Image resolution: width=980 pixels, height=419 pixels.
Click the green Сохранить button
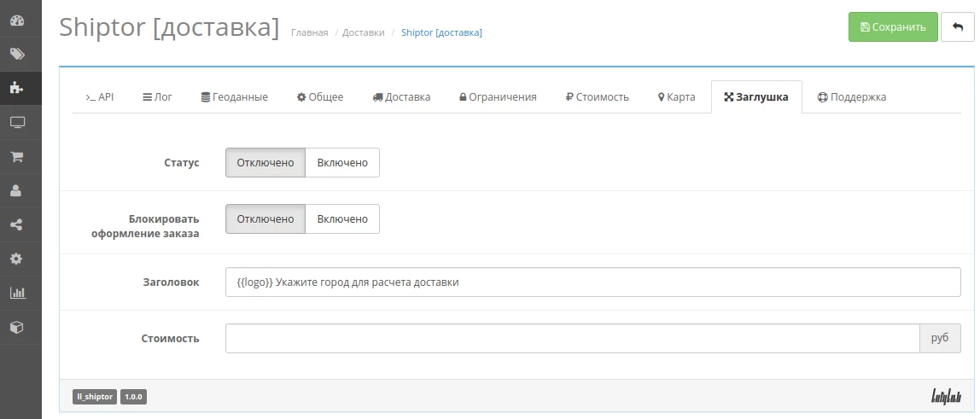(x=893, y=26)
